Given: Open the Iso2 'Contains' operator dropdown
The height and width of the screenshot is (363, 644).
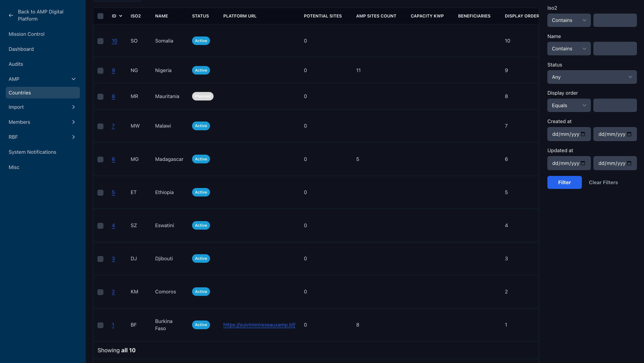Looking at the screenshot, I should point(569,20).
